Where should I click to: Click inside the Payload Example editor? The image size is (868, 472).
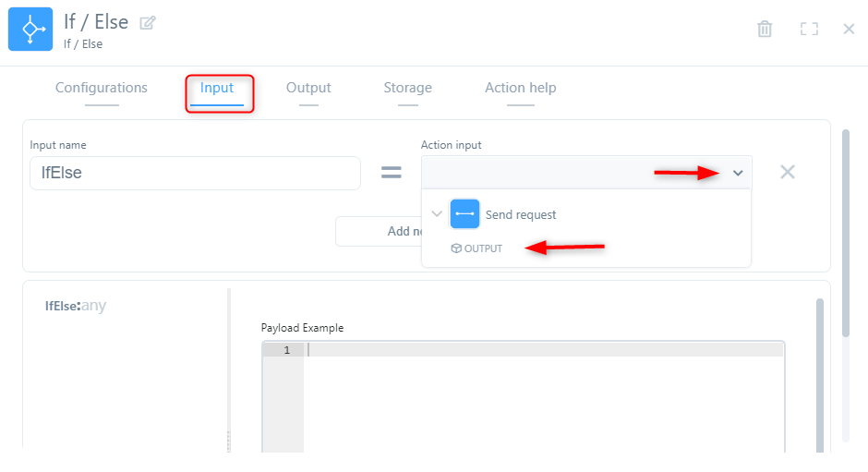click(543, 397)
